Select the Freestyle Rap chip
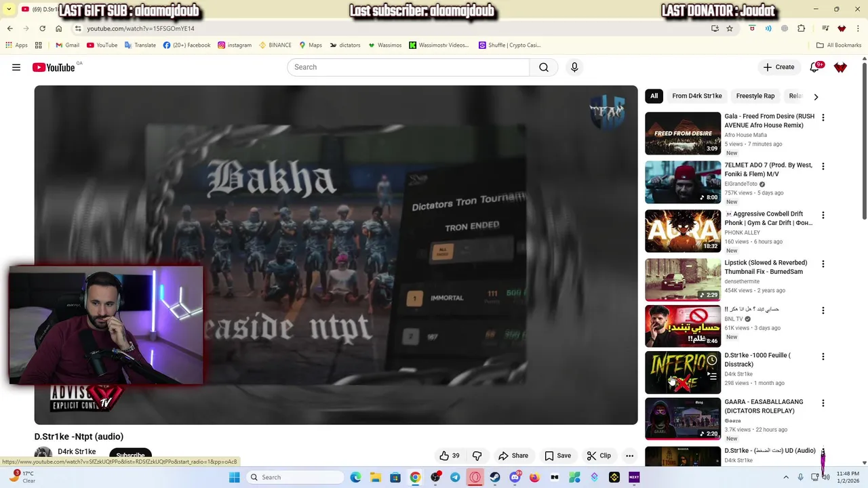 pyautogui.click(x=755, y=96)
